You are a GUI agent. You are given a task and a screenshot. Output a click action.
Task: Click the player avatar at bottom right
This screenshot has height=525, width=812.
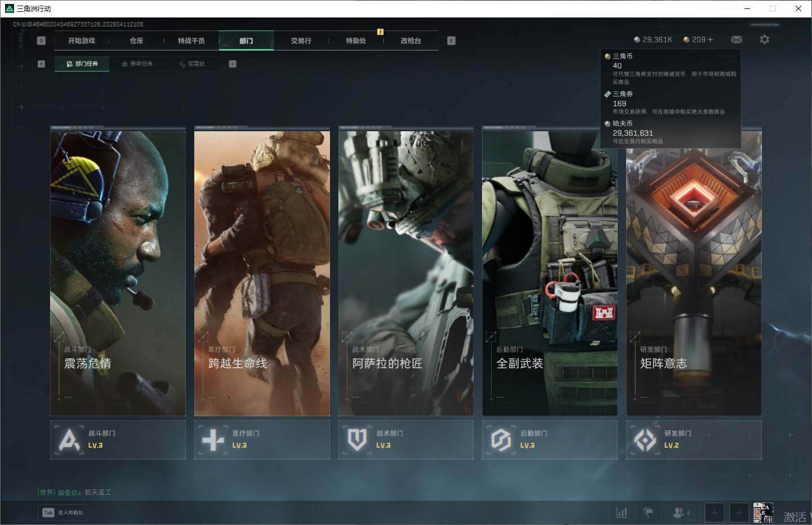pyautogui.click(x=763, y=512)
